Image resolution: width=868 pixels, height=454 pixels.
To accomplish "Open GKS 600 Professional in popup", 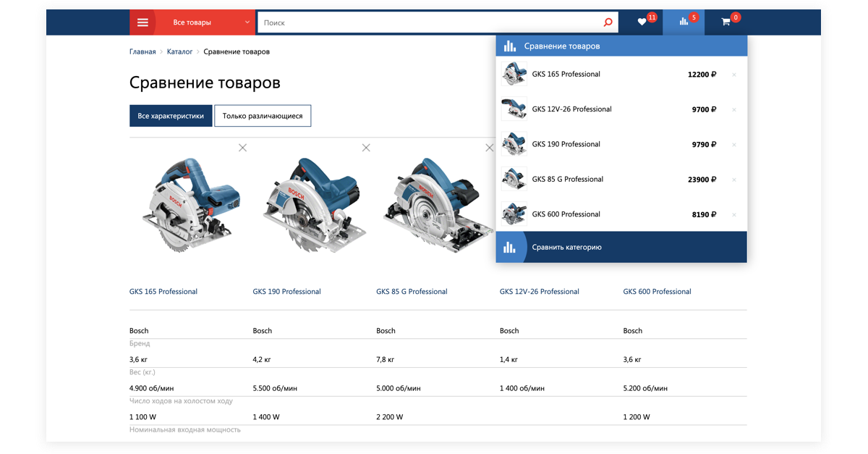I will coord(566,214).
